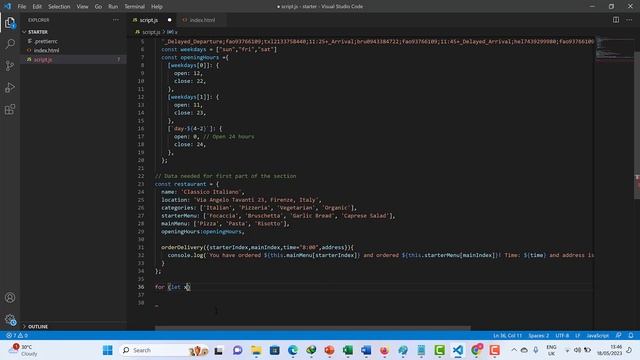Click the VS Code taskbar icon
640x360 pixels.
458,350
